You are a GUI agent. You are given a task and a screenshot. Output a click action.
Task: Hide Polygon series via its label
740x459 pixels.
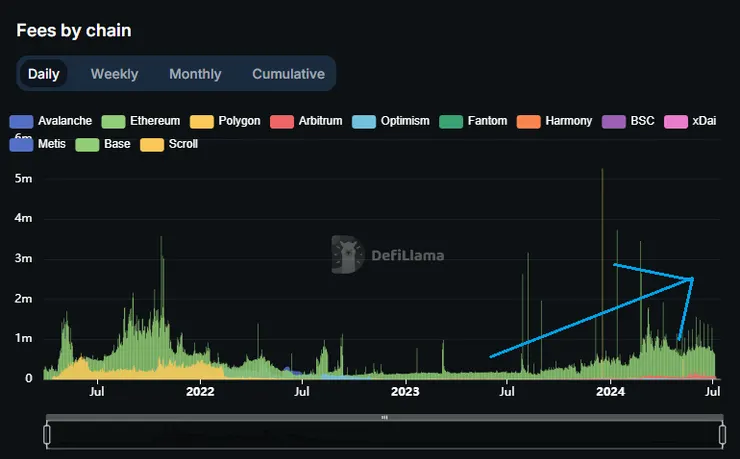tap(239, 121)
